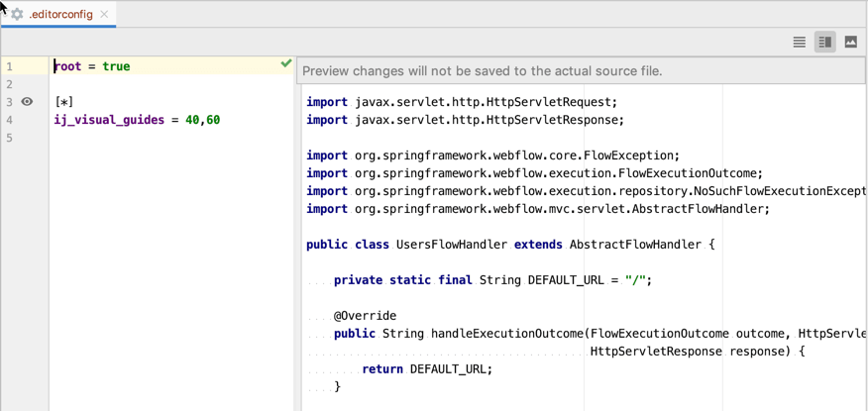Click line number 4 in the gutter
868x411 pixels.
click(10, 120)
